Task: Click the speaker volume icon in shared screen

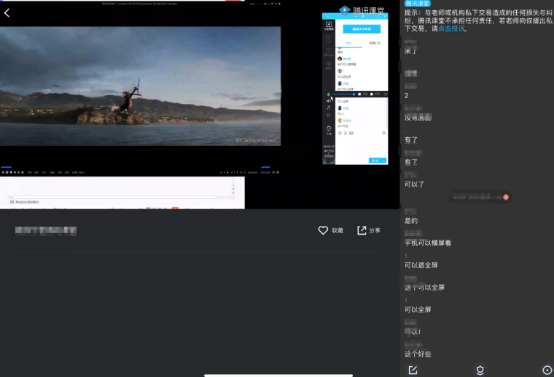Action: (329, 101)
